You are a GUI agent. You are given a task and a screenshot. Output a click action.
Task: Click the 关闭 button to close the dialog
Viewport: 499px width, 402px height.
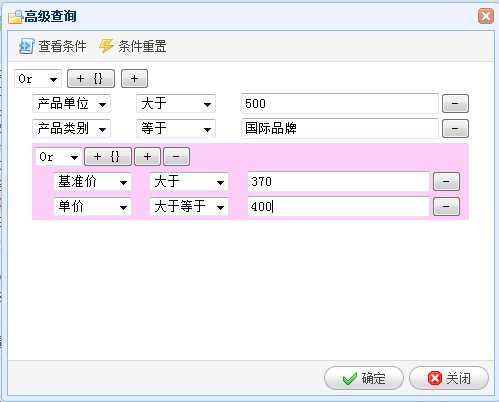[x=449, y=378]
